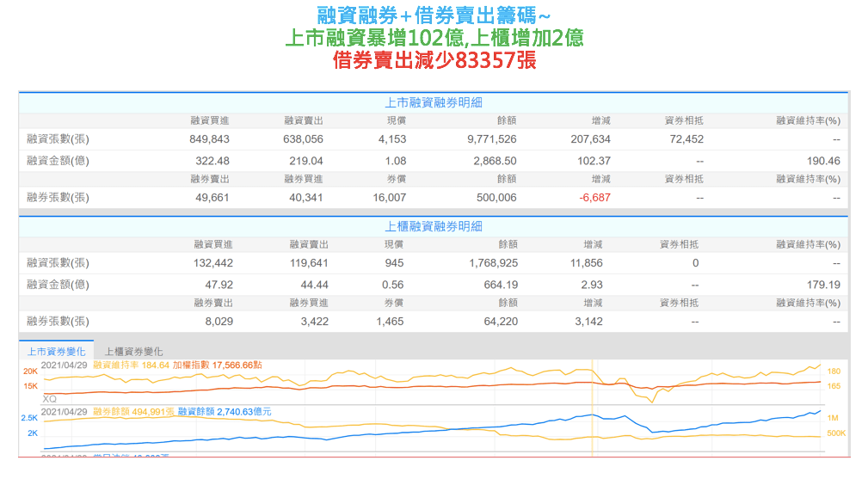
Task: Switch to the 上市資券變化 tab
Action: tap(56, 351)
